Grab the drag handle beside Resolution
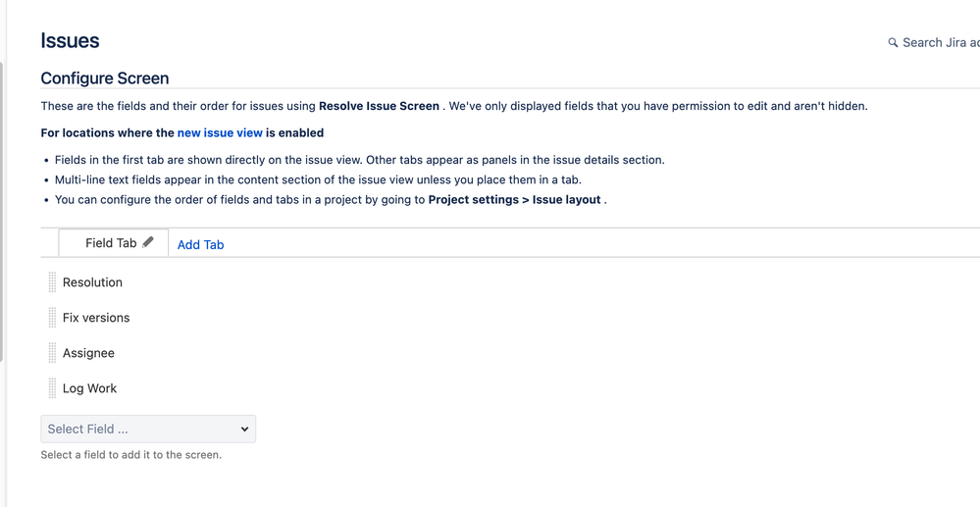Screen dimensions: 980x507 click(x=52, y=282)
